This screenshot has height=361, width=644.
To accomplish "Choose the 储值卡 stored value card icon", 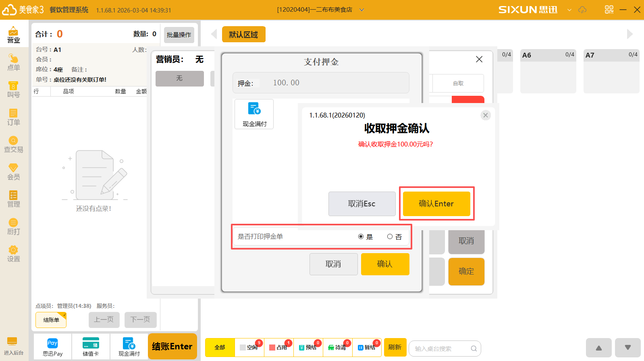I will pos(91,347).
